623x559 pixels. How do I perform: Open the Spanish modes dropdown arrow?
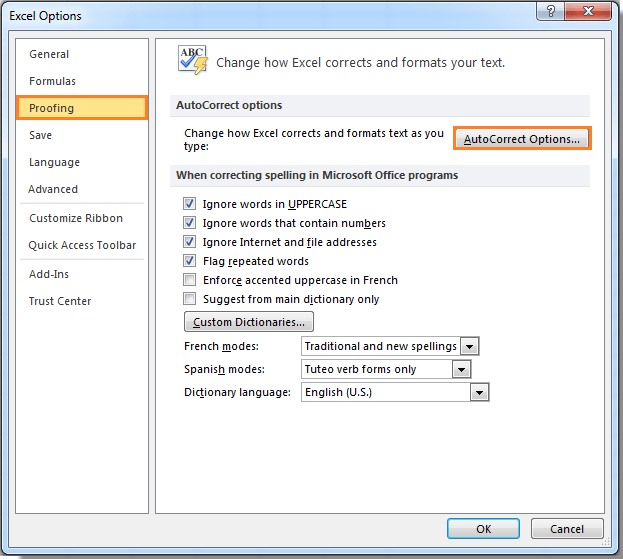(x=461, y=369)
